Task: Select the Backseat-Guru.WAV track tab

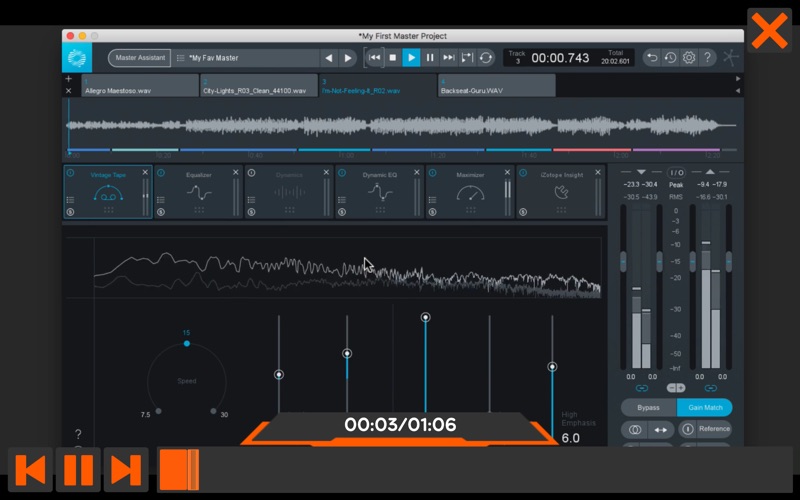Action: pyautogui.click(x=496, y=85)
